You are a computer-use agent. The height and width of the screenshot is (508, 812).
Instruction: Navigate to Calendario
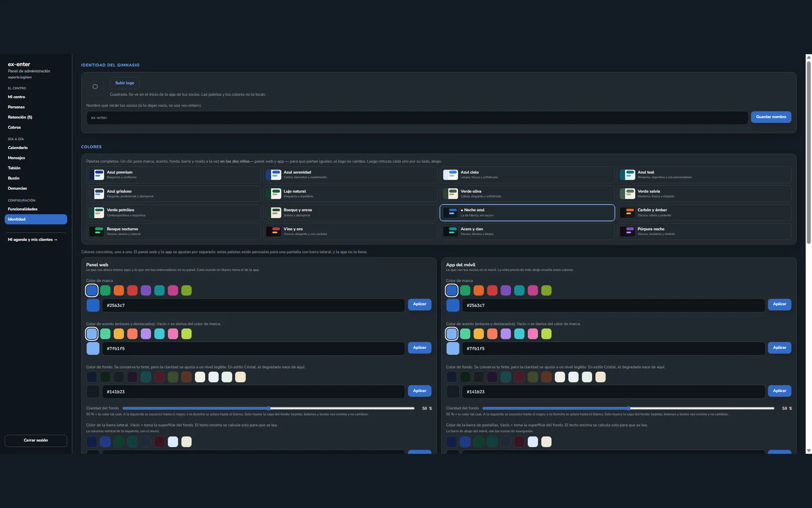coord(36,148)
